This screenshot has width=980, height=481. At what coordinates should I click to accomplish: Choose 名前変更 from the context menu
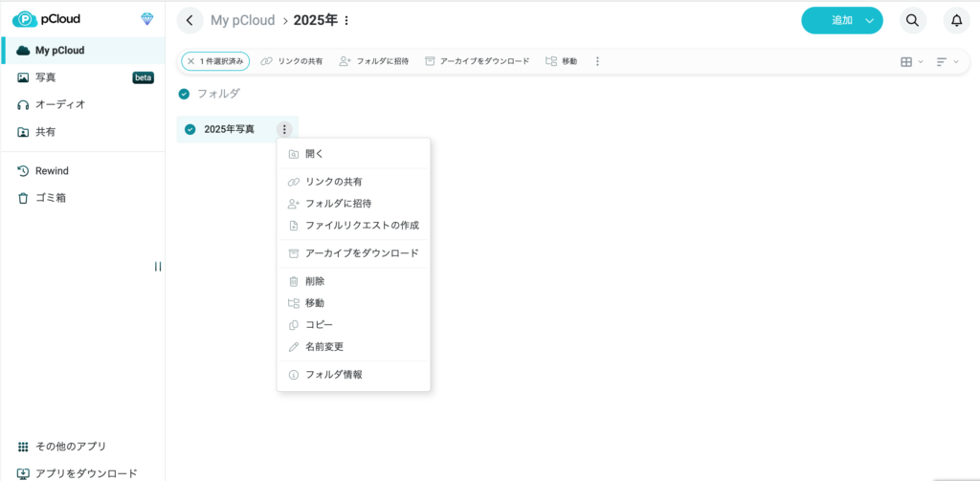click(x=323, y=346)
